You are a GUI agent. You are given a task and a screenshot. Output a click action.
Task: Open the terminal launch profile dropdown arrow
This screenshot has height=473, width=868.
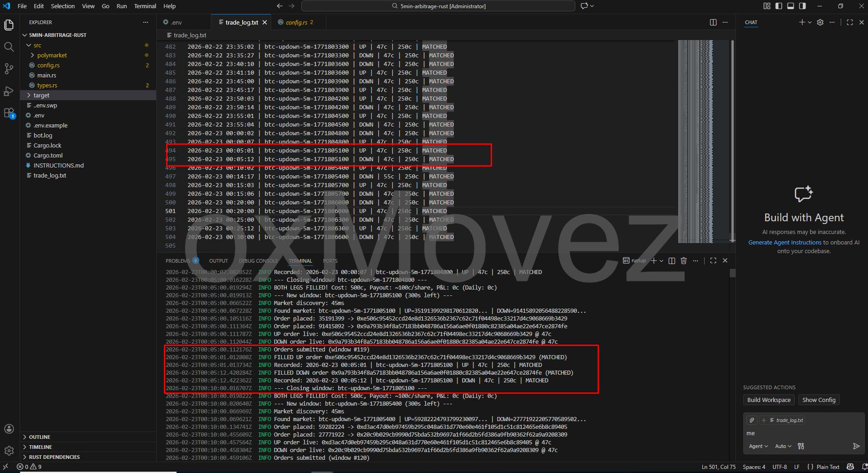pyautogui.click(x=661, y=260)
